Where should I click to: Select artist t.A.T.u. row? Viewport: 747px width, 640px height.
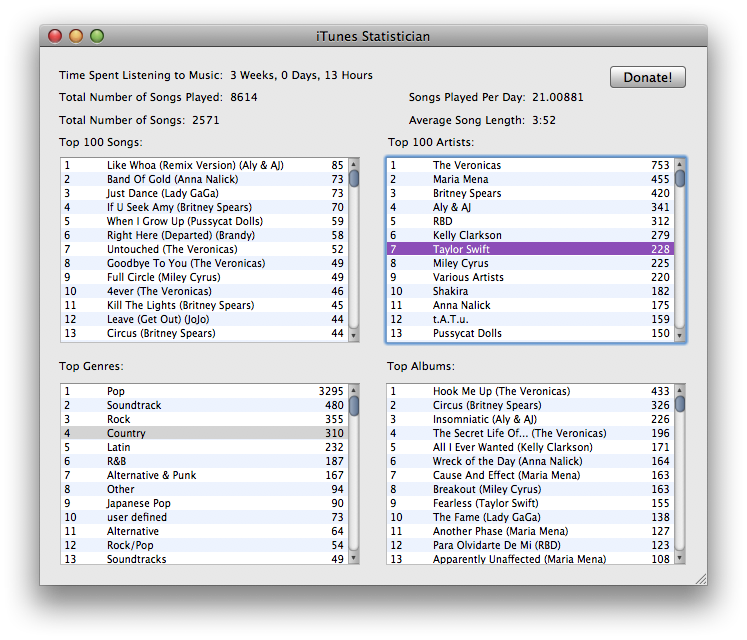531,319
